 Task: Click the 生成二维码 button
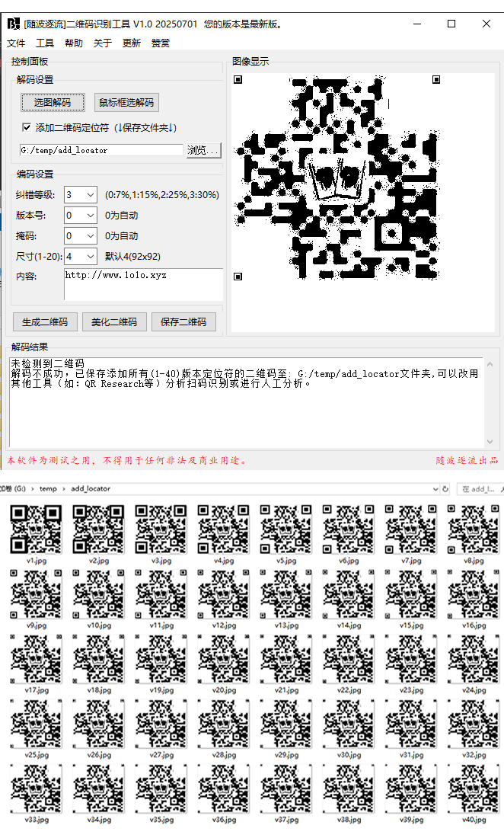[46, 321]
